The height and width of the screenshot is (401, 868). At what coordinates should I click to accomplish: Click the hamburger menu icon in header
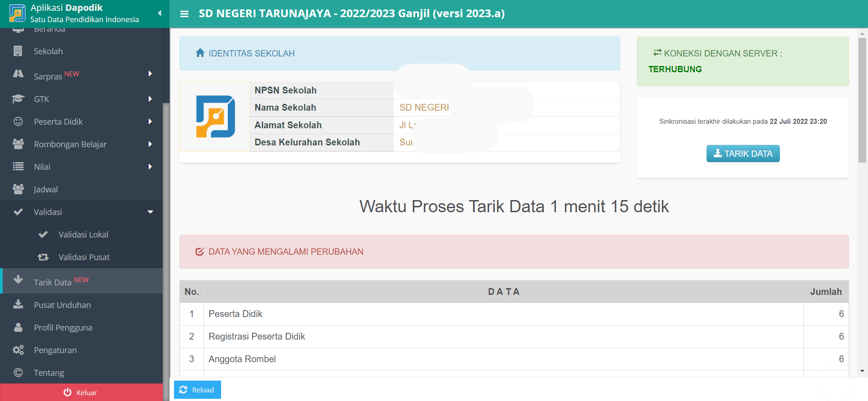pos(184,14)
